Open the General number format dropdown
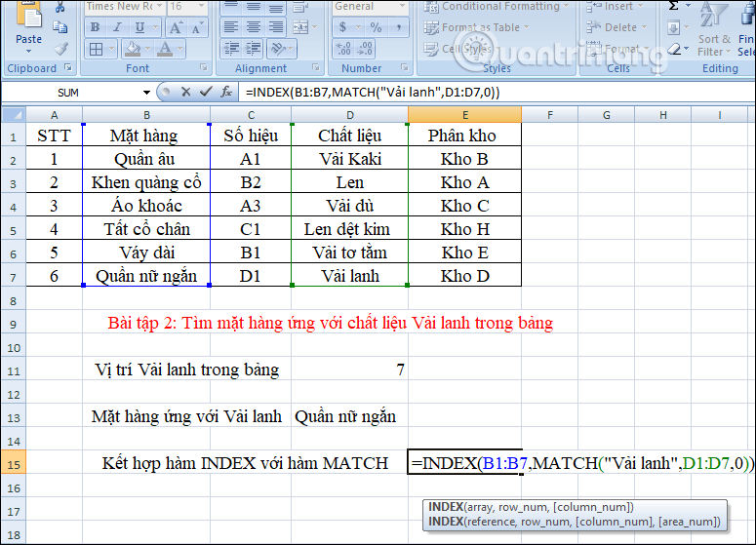This screenshot has height=545, width=756. pyautogui.click(x=402, y=6)
